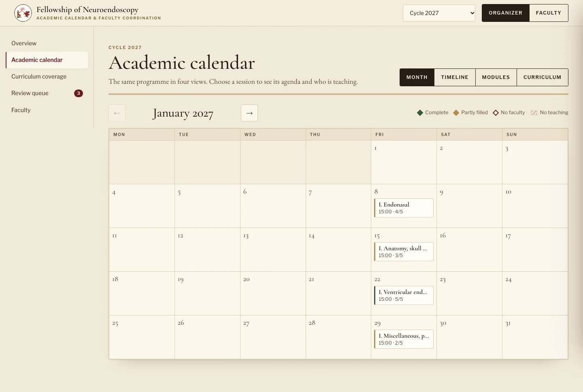Click the SUN column header
Image resolution: width=583 pixels, height=392 pixels.
(535, 134)
